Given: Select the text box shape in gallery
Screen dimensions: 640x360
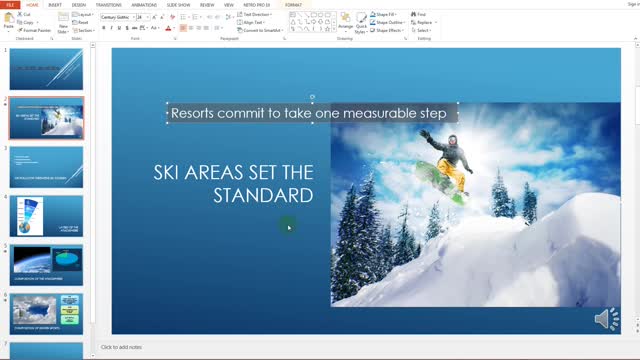Looking at the screenshot, I should (293, 15).
